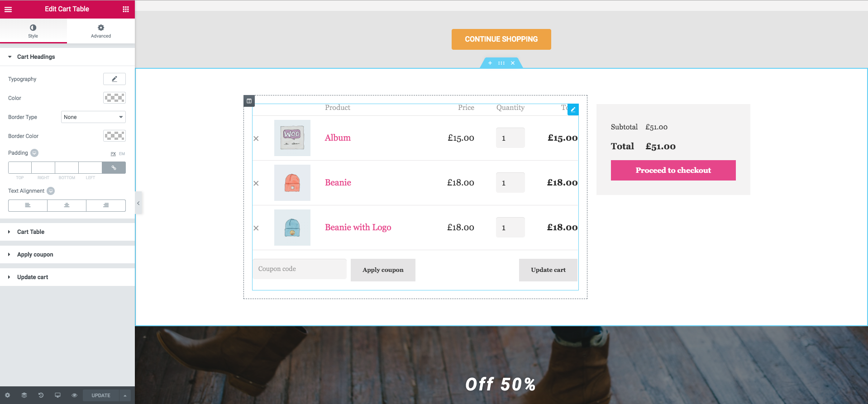Click Beanie with Logo thumbnail
Viewport: 868px width, 404px height.
[292, 228]
